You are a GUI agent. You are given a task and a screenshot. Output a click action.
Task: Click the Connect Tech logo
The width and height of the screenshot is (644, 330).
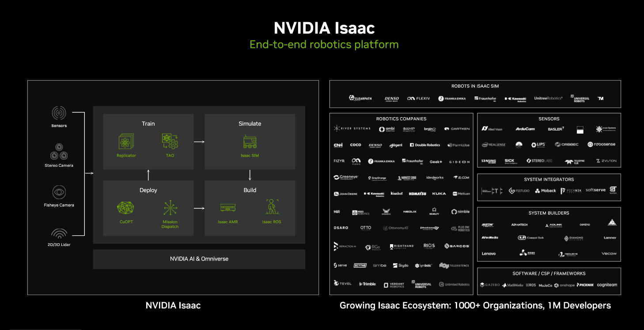click(530, 238)
